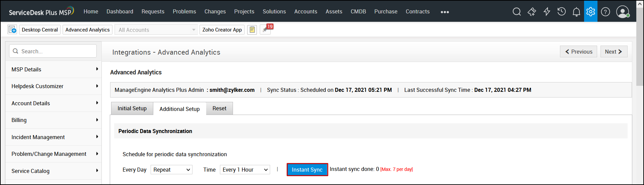Click the new request quick-create icon
644x185 pixels.
[12, 29]
